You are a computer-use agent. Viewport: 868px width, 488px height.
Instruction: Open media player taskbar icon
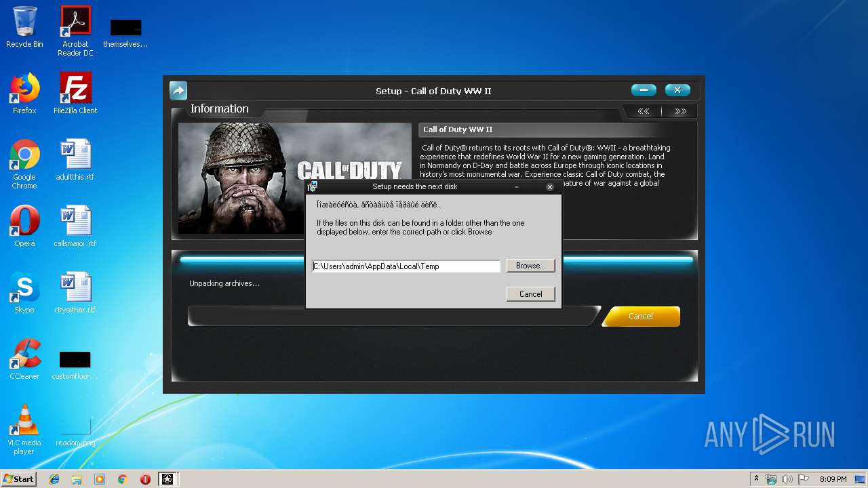click(100, 479)
